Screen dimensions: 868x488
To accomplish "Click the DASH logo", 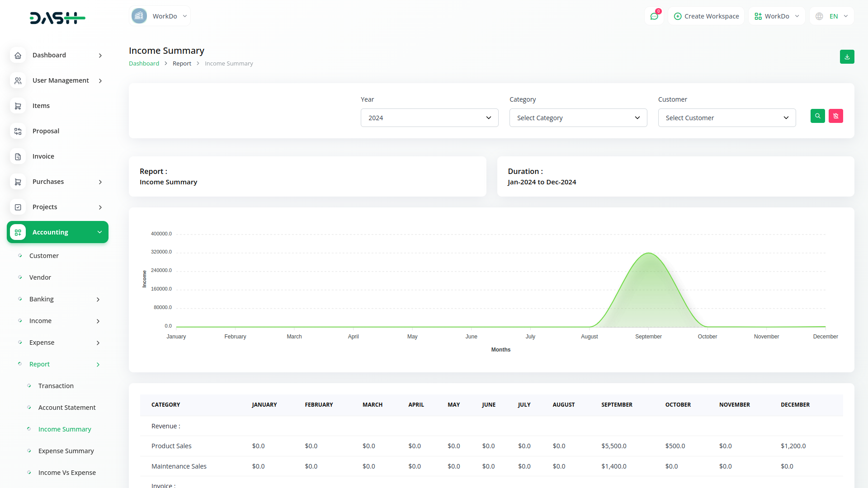I will coord(57,18).
